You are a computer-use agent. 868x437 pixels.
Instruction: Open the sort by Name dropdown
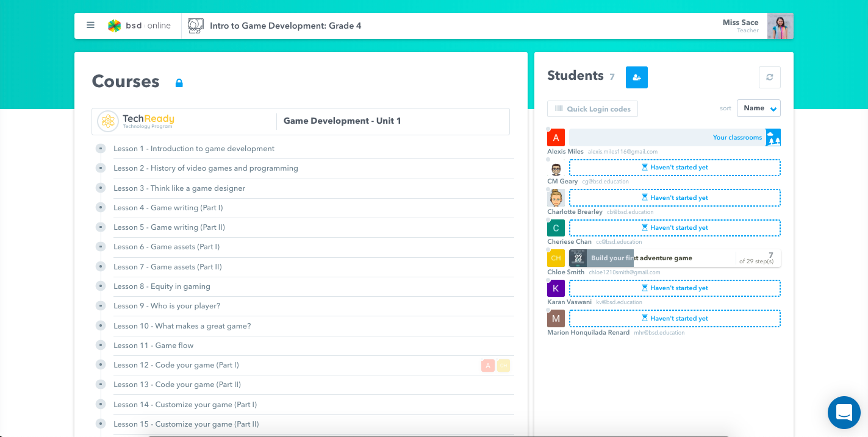758,108
